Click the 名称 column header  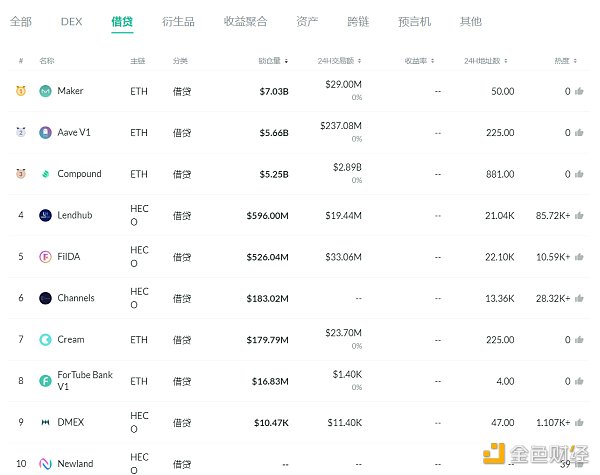point(47,61)
